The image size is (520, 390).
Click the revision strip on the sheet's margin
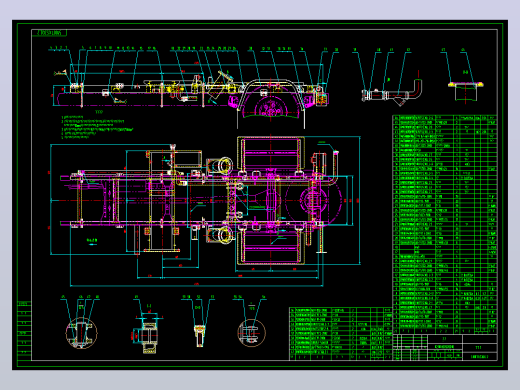tap(24, 330)
